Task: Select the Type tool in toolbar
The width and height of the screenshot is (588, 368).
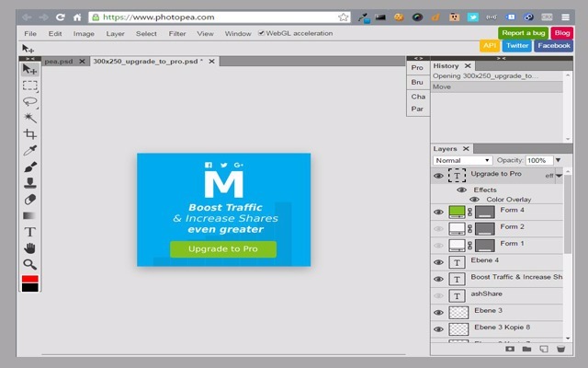Action: pos(30,232)
